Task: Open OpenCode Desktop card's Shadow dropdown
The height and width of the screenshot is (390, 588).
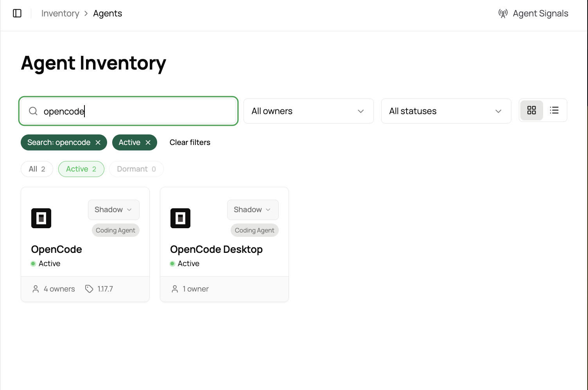Action: (253, 210)
